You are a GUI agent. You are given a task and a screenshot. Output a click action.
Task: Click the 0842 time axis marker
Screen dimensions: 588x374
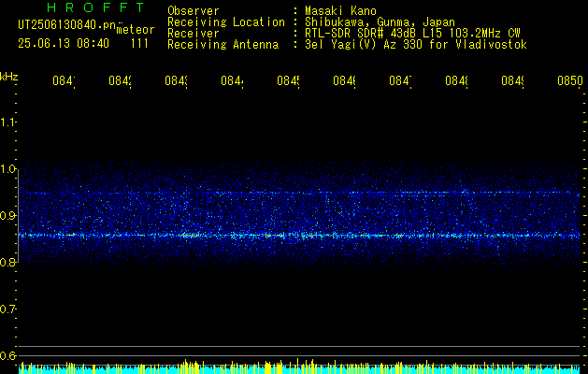pos(120,80)
